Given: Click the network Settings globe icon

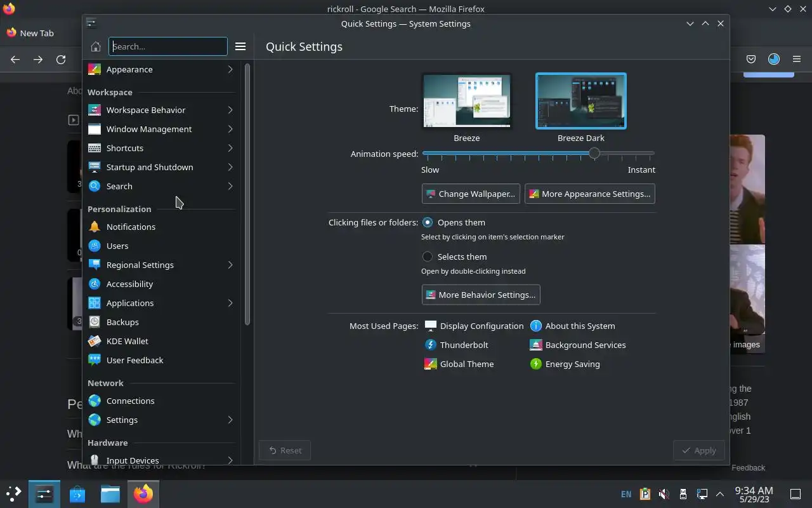Looking at the screenshot, I should click(94, 420).
